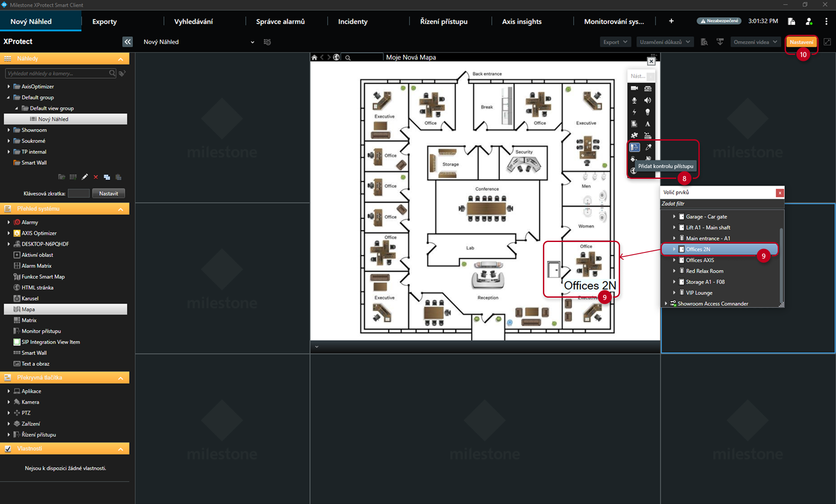
Task: Add a microphone element to the map
Action: click(634, 100)
